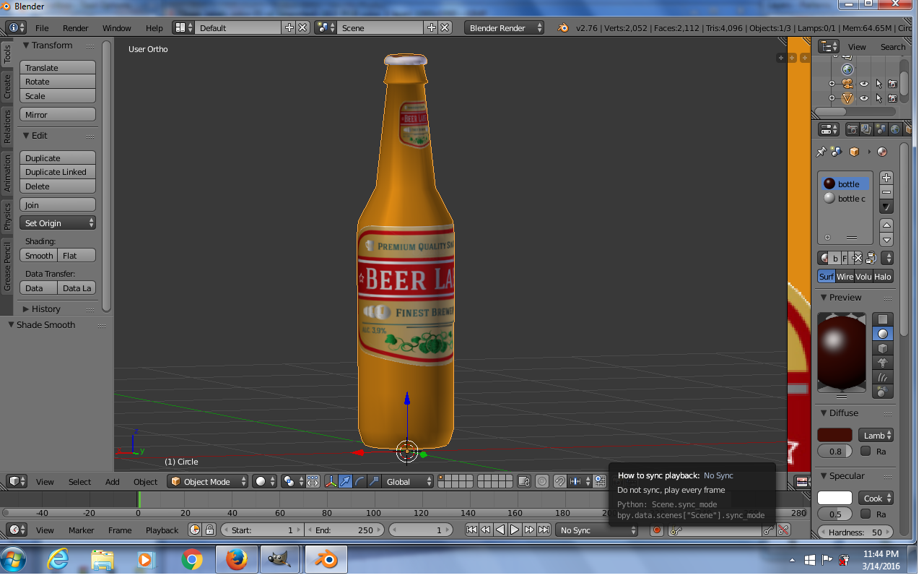Toggle mesh object renderability camera icon
This screenshot has height=578, width=924.
pyautogui.click(x=893, y=98)
